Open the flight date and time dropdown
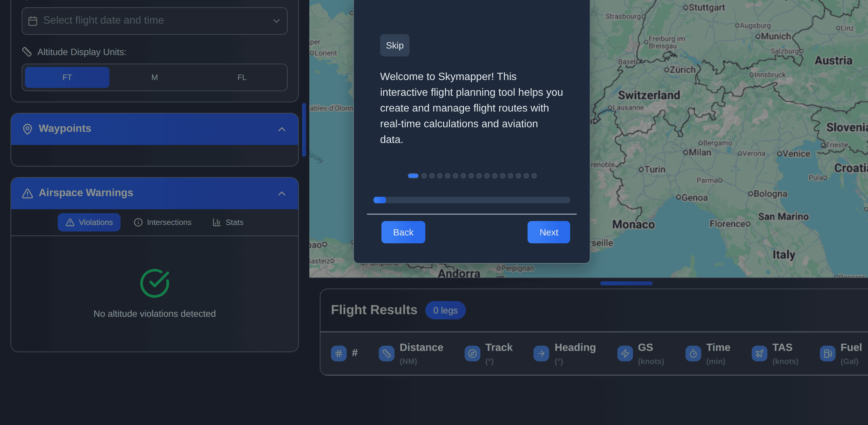868x425 pixels. click(154, 21)
